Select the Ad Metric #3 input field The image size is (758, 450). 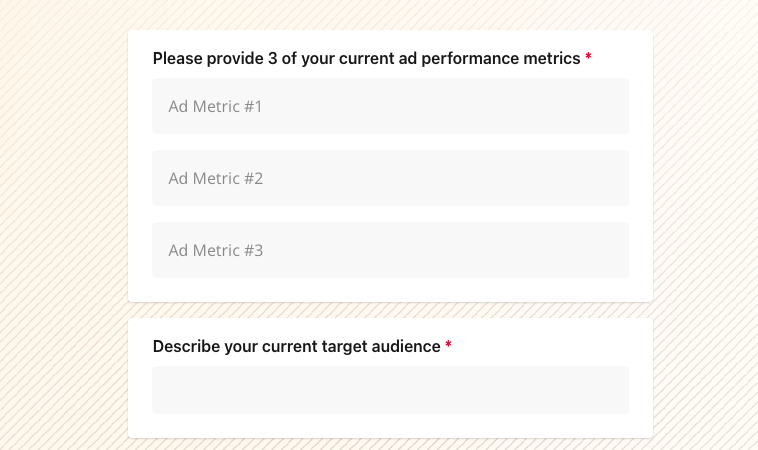click(x=390, y=250)
